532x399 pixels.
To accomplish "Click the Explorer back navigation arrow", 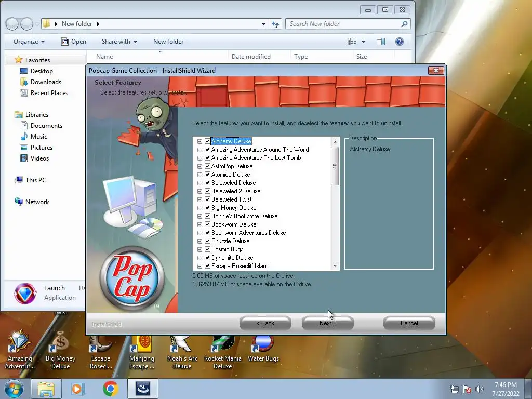I will [12, 24].
